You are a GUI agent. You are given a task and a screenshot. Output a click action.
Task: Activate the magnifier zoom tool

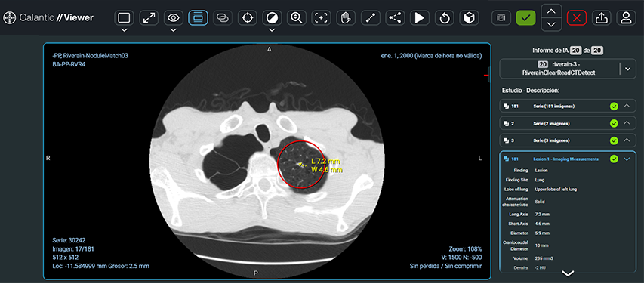pyautogui.click(x=297, y=17)
